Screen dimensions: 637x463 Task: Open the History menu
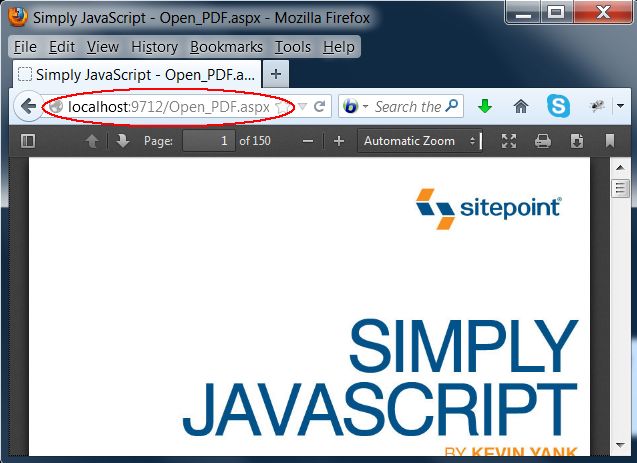point(154,47)
